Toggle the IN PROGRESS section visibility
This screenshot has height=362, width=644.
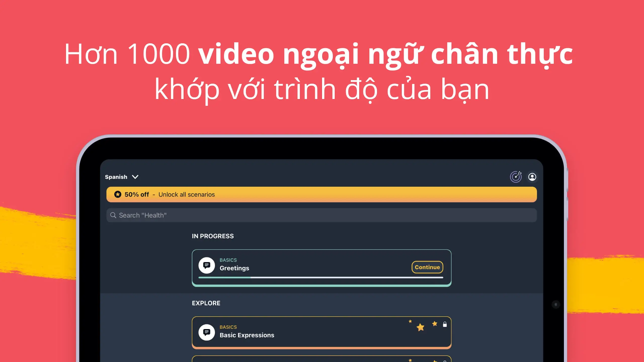point(213,236)
